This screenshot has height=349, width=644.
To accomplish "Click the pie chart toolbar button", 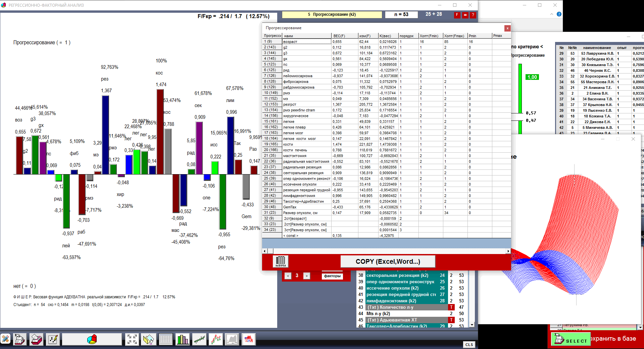I will pos(92,339).
